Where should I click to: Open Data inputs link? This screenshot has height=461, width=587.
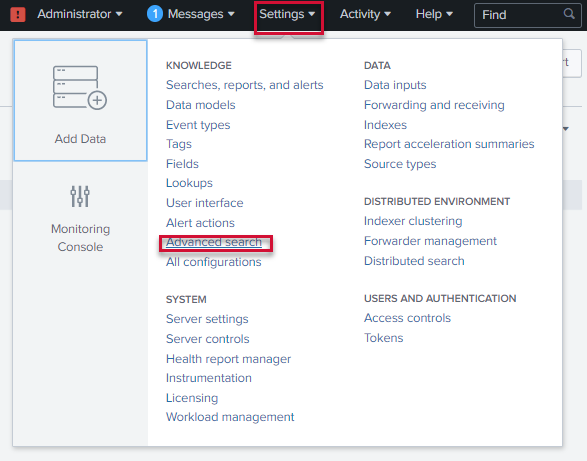tap(395, 85)
